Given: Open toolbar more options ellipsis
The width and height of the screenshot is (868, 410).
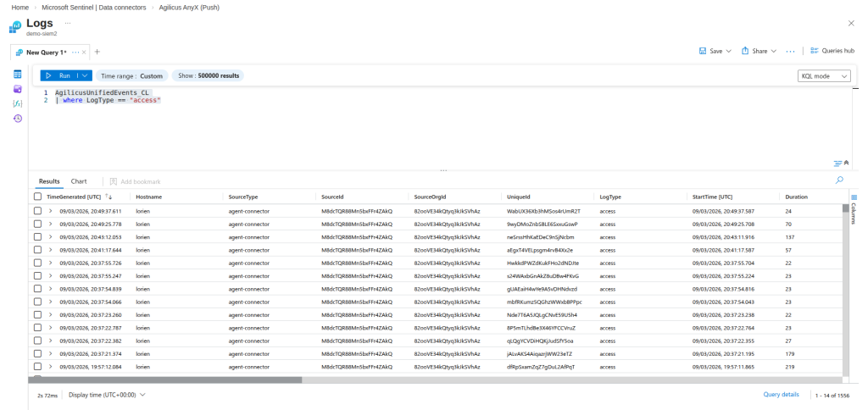Looking at the screenshot, I should point(791,51).
